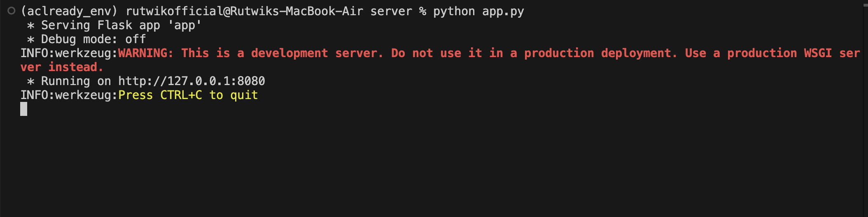
Task: Click the "Serving Flask app 'app'" line
Action: click(x=121, y=25)
